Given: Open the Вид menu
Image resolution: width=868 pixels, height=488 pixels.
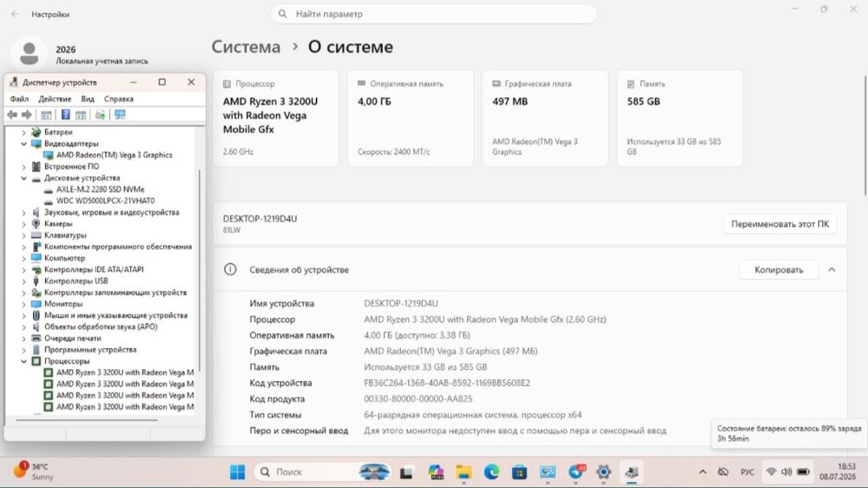Looking at the screenshot, I should [x=88, y=99].
